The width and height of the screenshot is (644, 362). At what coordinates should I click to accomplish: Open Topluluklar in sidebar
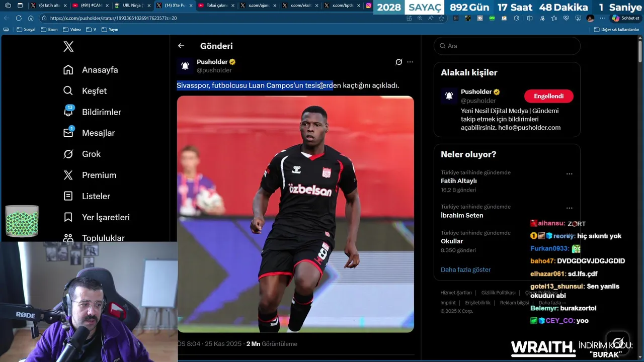point(103,238)
